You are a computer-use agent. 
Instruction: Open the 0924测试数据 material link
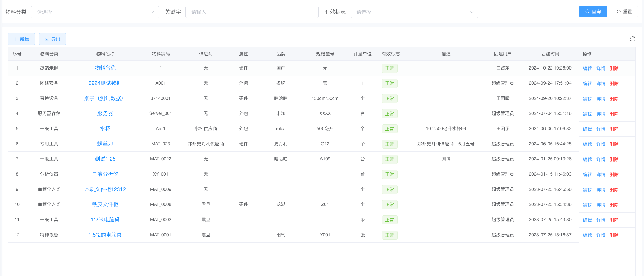pos(105,83)
